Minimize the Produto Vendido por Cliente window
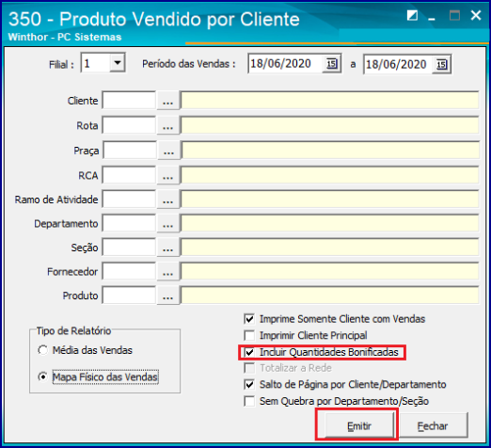Viewport: 491px width, 448px height. pyautogui.click(x=432, y=19)
